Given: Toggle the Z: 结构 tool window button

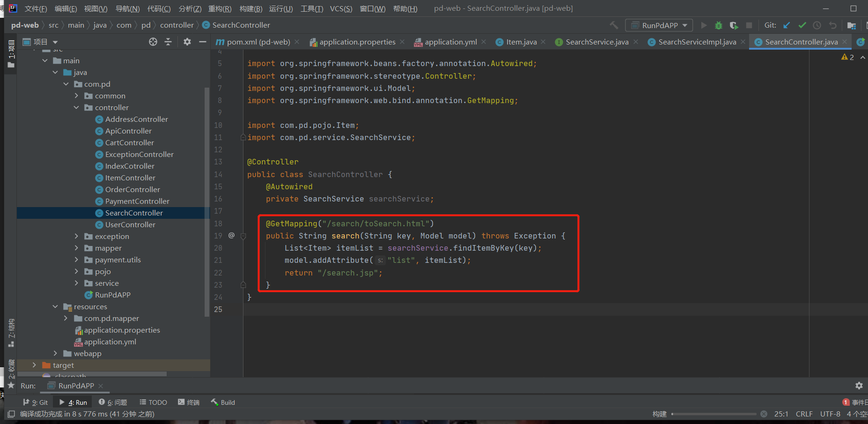Looking at the screenshot, I should pos(11,333).
